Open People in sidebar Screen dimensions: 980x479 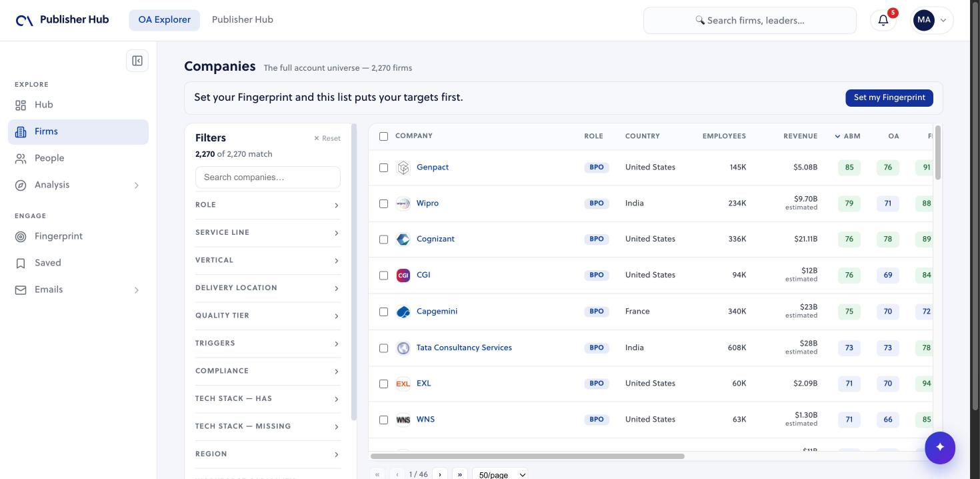78,159
